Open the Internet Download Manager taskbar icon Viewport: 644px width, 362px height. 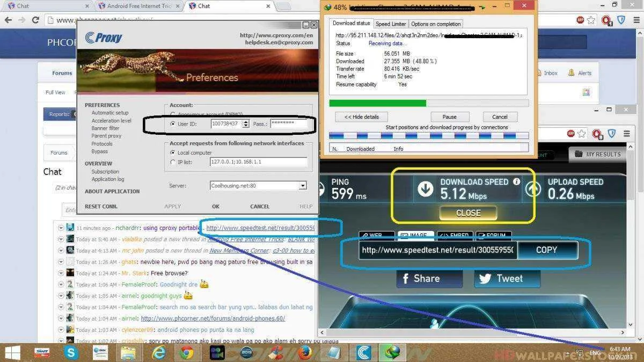click(392, 352)
